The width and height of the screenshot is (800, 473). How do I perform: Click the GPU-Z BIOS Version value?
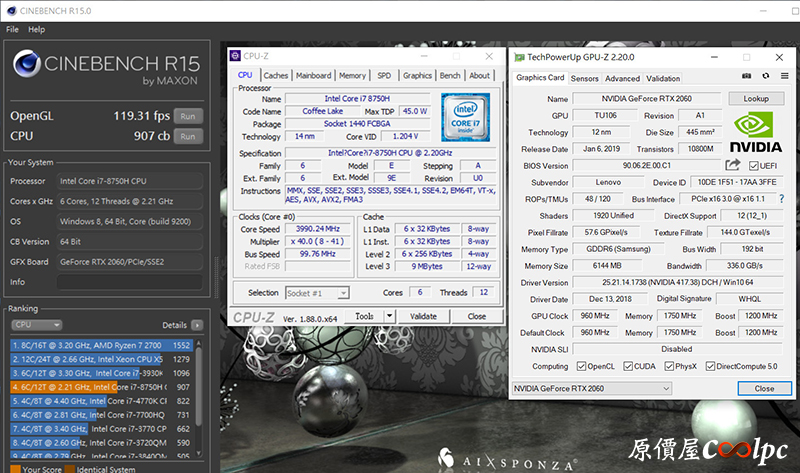[x=647, y=165]
